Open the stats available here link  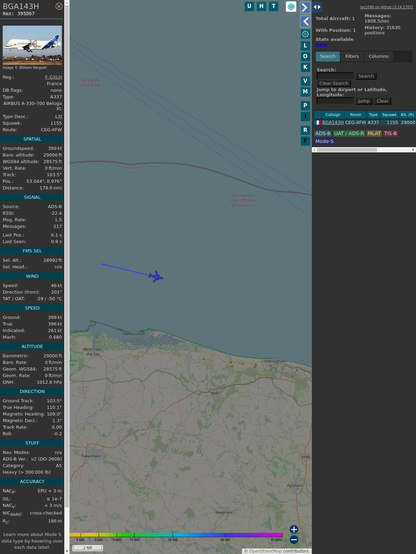click(x=321, y=45)
